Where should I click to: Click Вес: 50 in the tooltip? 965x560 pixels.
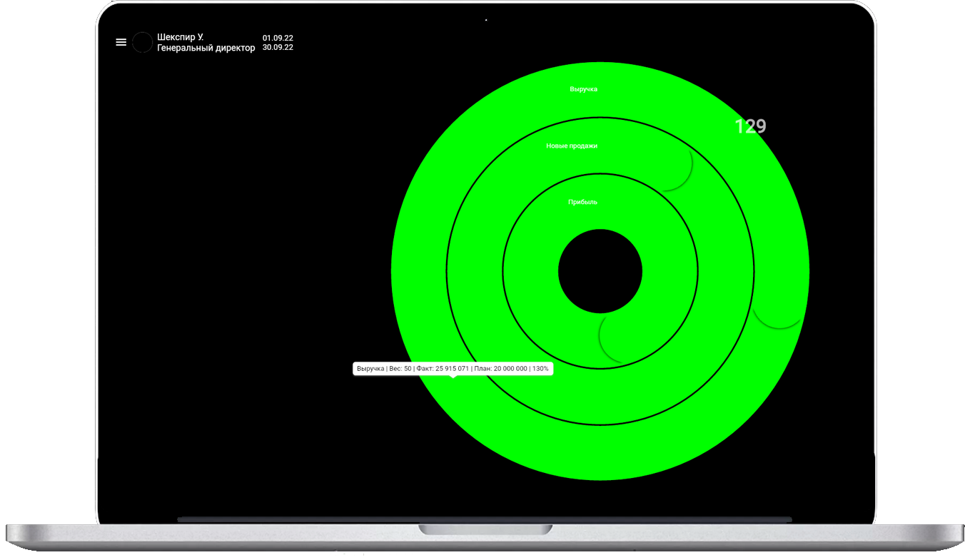pyautogui.click(x=400, y=369)
